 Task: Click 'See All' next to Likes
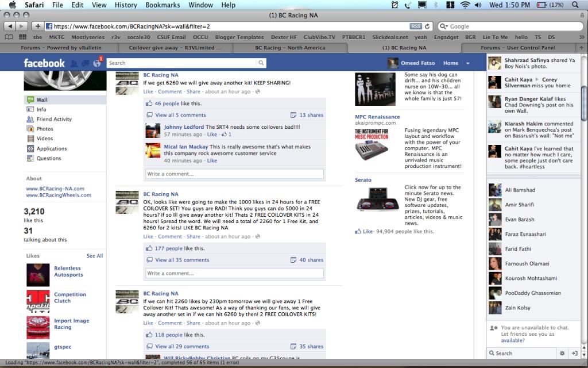[x=95, y=256]
